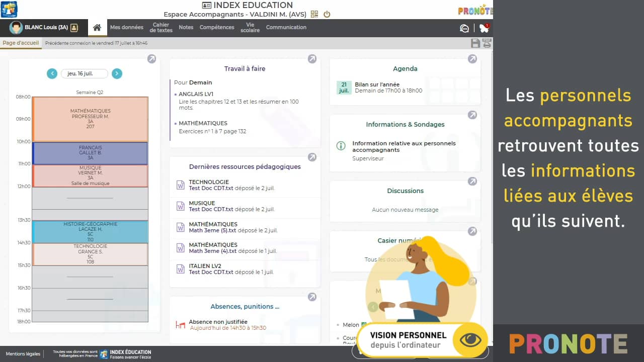The height and width of the screenshot is (362, 644).
Task: Click the QR code icon
Action: point(314,14)
